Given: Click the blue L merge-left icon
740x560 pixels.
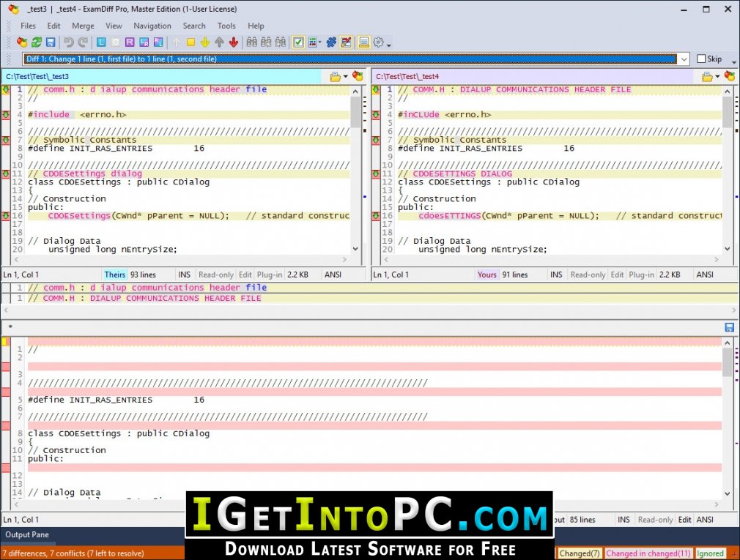Looking at the screenshot, I should (101, 42).
